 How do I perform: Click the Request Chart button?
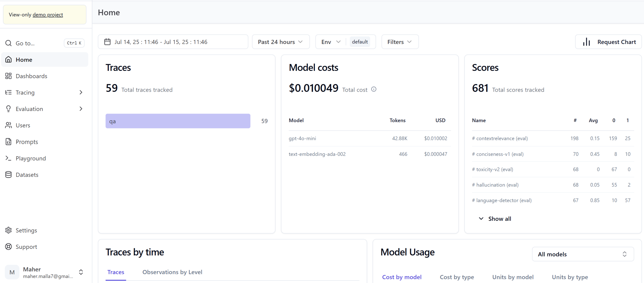pos(609,42)
